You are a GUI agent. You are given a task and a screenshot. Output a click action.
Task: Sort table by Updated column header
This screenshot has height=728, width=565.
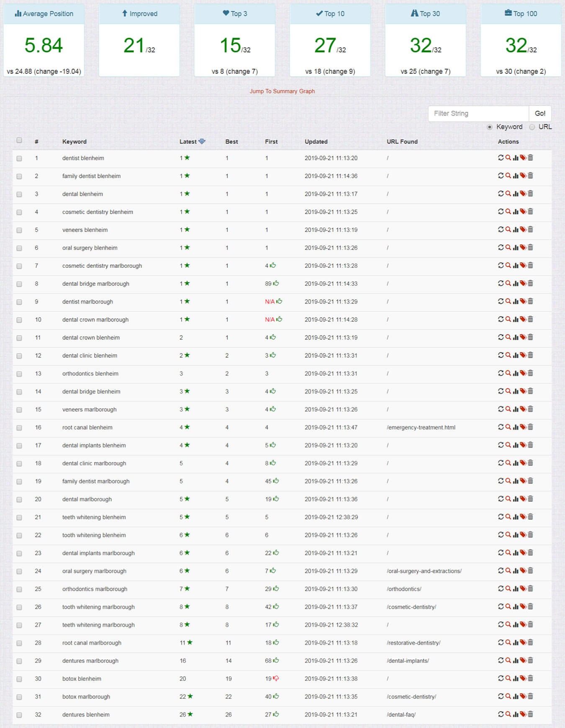tap(316, 142)
